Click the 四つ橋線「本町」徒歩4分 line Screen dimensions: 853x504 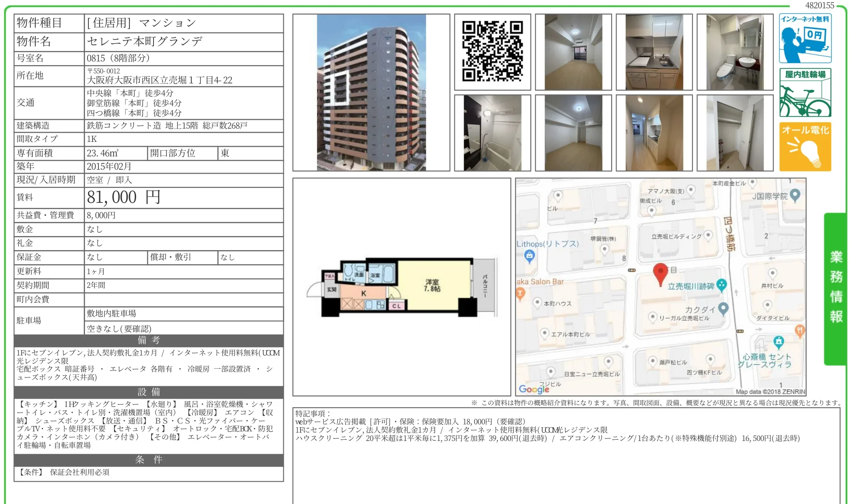pyautogui.click(x=134, y=113)
